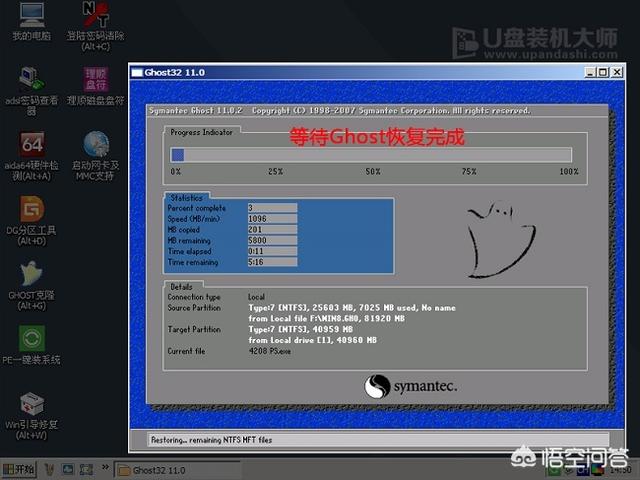Screen dimensions: 640x480
Task: Click Time remaining value 5:16
Action: pos(272,262)
